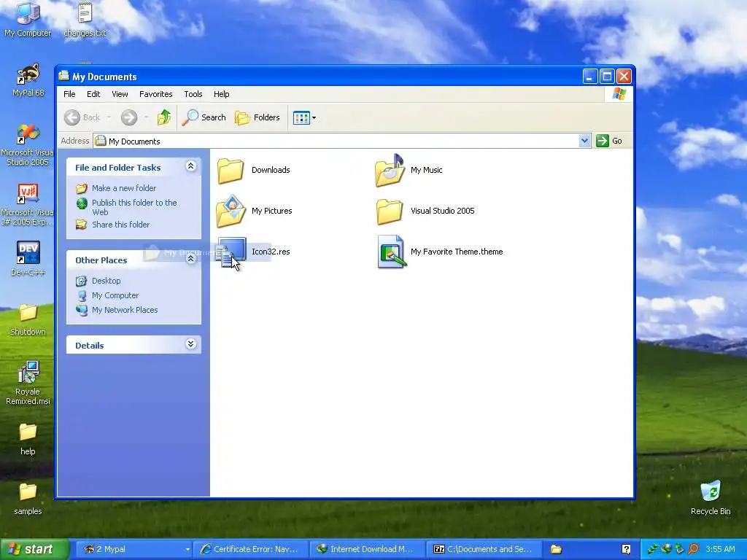
Task: Click the help question-mark taskbar icon
Action: pos(626,550)
